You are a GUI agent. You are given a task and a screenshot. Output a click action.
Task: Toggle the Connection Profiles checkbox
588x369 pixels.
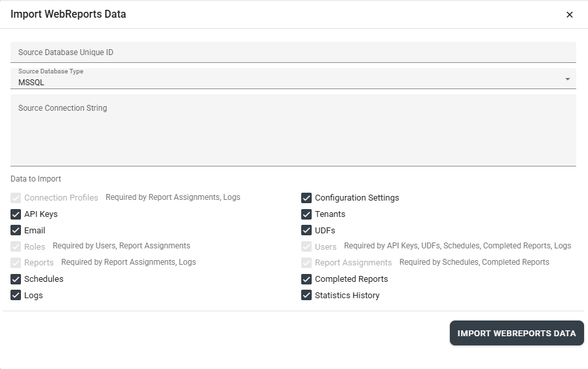pos(16,198)
